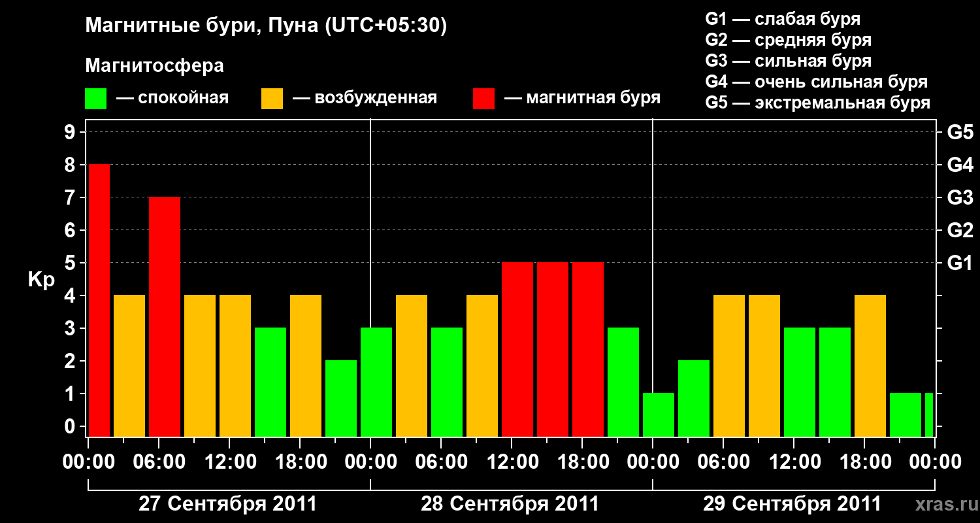The height and width of the screenshot is (523, 980).
Task: Click the '29 Сентября 2011' date label
Action: (x=792, y=504)
